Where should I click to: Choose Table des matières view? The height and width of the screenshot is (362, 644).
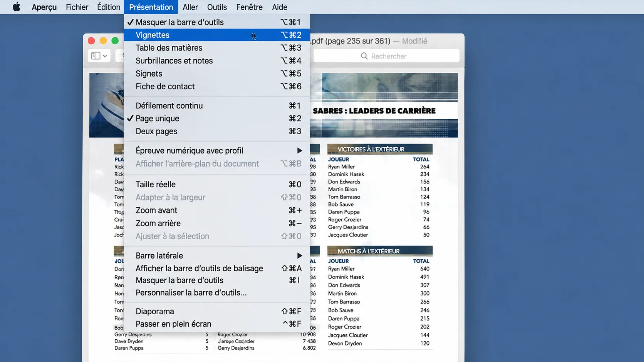coord(217,48)
